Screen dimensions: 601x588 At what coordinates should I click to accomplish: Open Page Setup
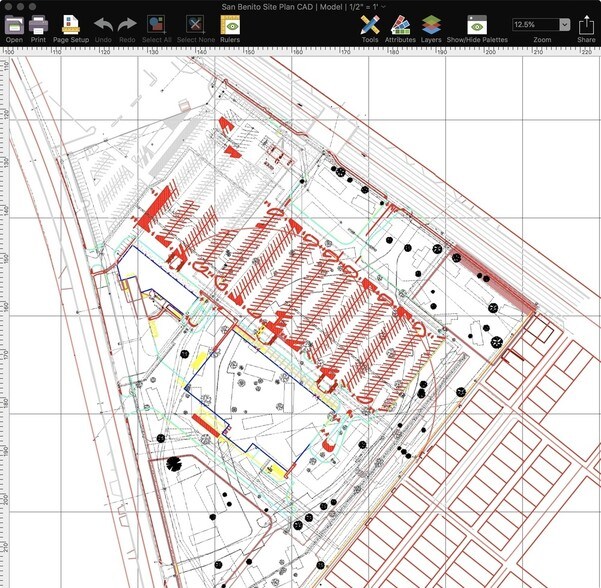[x=71, y=25]
